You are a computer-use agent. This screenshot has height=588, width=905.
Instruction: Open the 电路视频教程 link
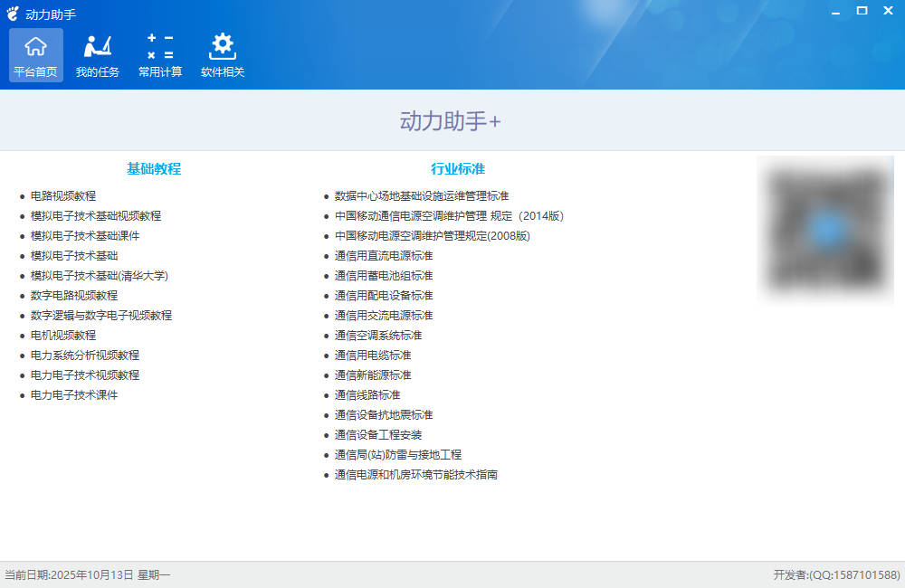tap(63, 195)
